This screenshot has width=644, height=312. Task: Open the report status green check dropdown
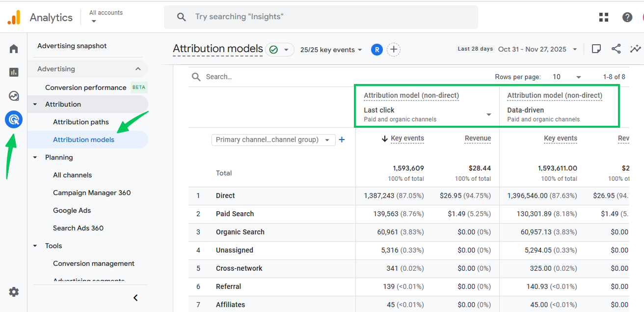tap(280, 50)
